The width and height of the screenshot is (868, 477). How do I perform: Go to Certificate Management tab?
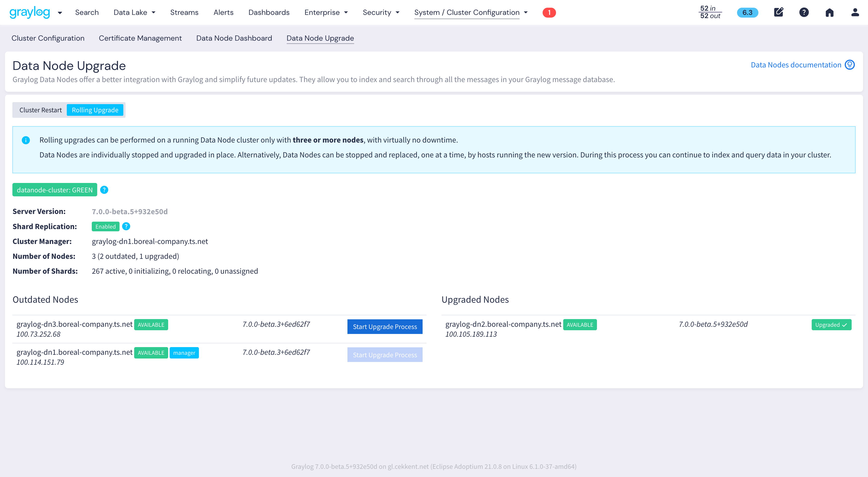(x=140, y=38)
